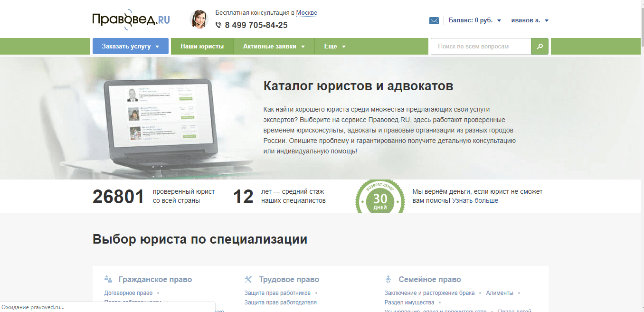Click the Правовед.RU logo

coord(131,20)
